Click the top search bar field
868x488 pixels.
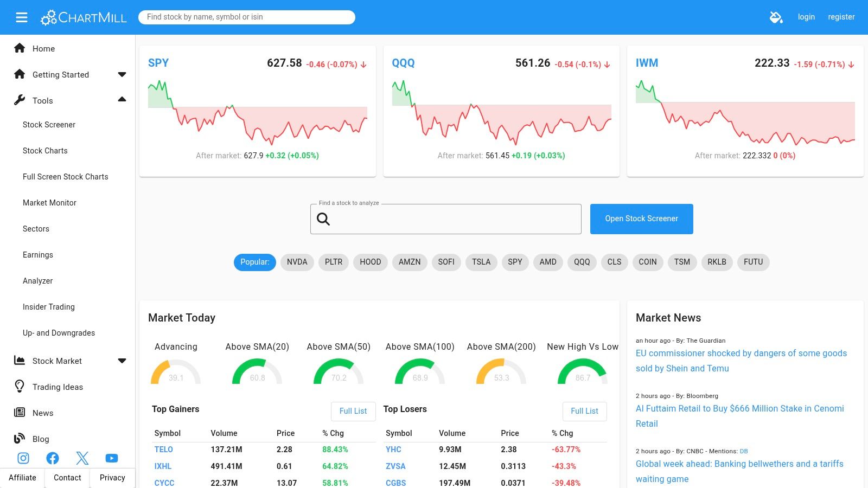247,17
